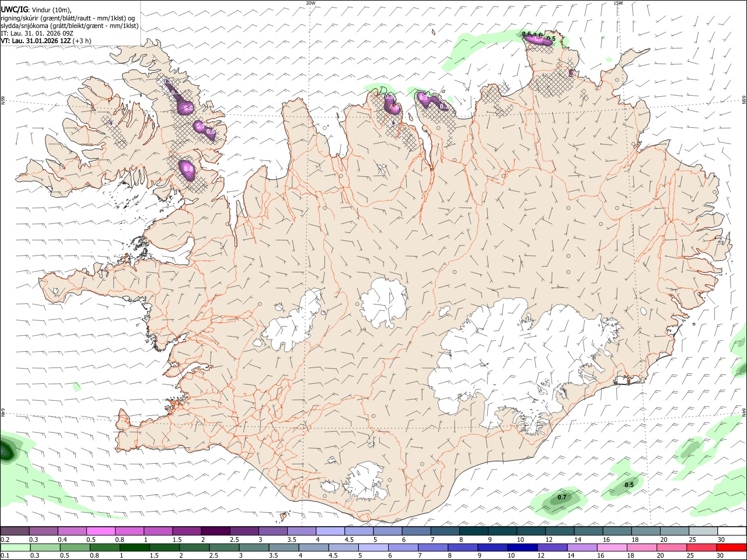Click the 0.5 value on southeast offshore green patch

tap(629, 485)
